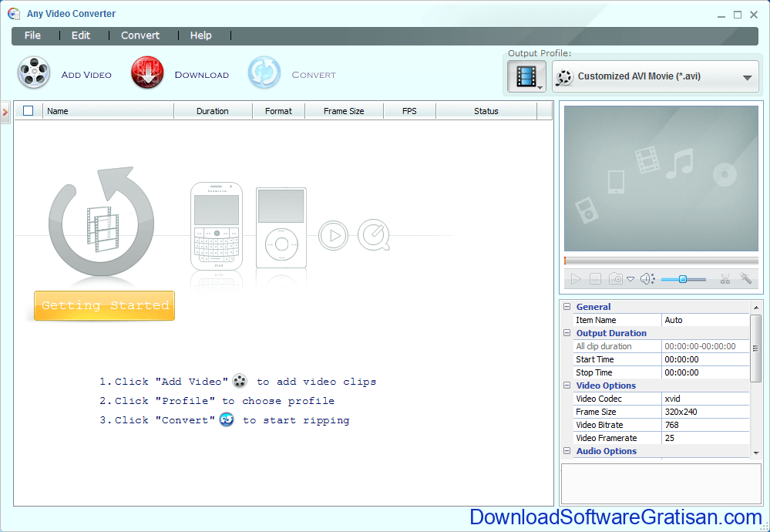Screen dimensions: 770x532
Task: Open the Convert menu
Action: [x=140, y=35]
